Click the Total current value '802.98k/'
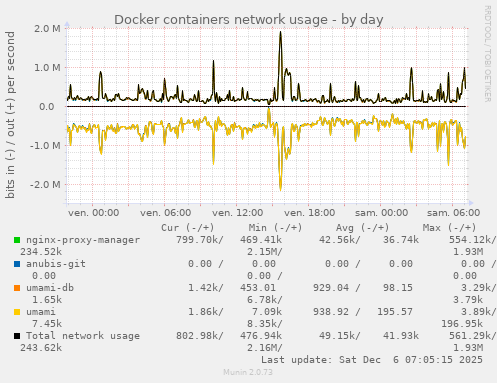Screen dimensions: 497x383 [x=200, y=336]
